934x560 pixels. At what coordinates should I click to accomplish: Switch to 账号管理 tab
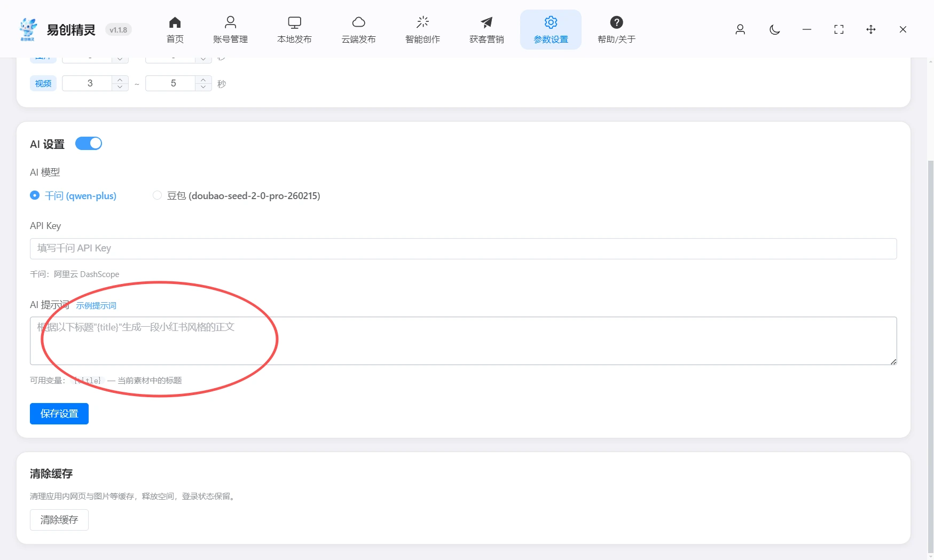(x=230, y=30)
